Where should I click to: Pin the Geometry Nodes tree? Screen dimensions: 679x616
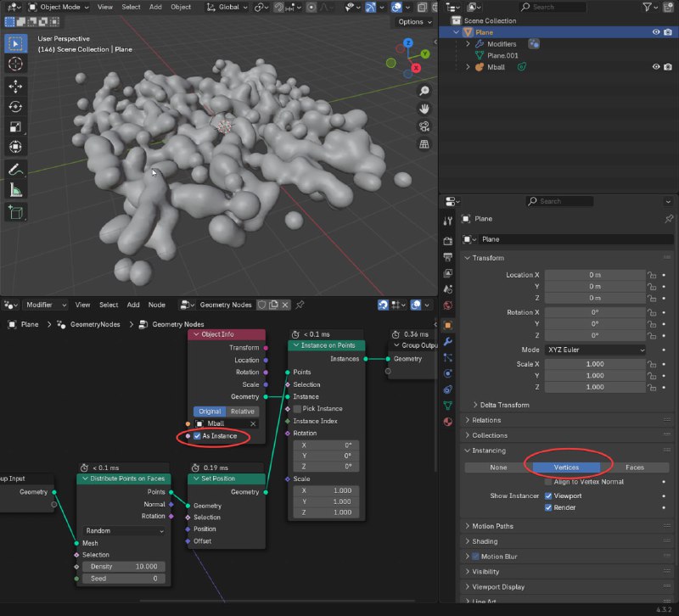click(x=300, y=305)
